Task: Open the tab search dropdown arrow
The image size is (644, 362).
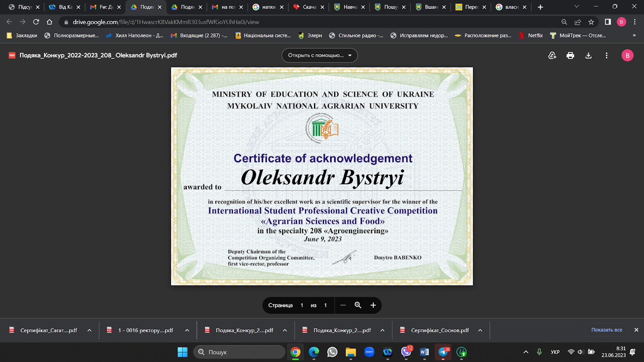Action: 576,6
